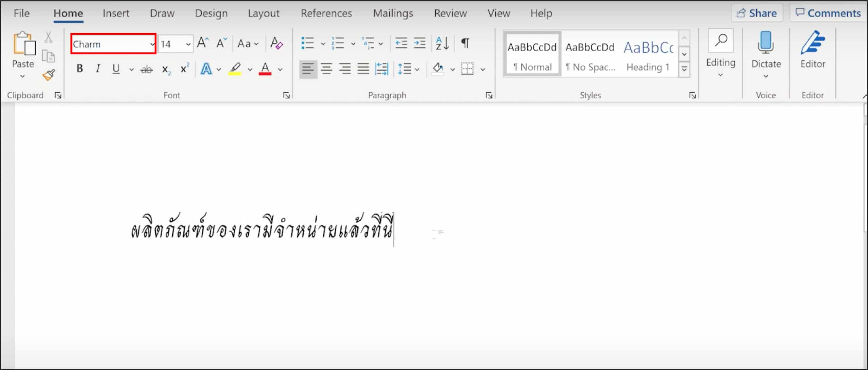Switch to the References tab
The height and width of the screenshot is (370, 868).
[x=326, y=13]
